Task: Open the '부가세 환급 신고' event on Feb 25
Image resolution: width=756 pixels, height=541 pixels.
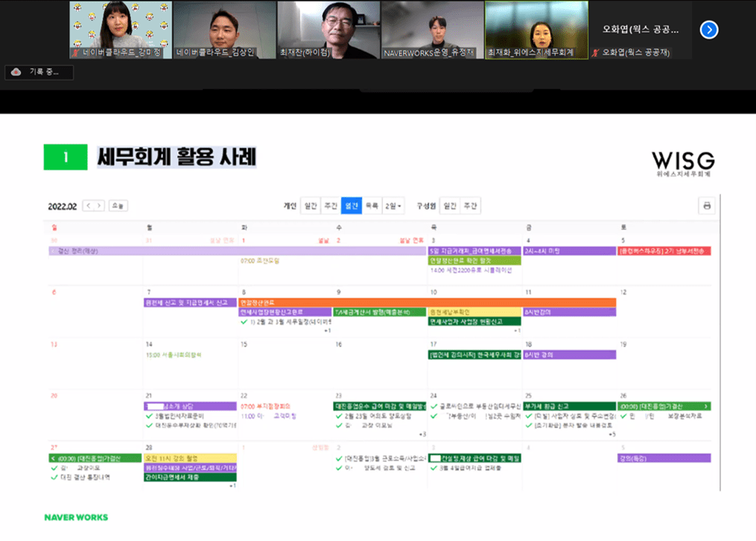Action: [569, 406]
